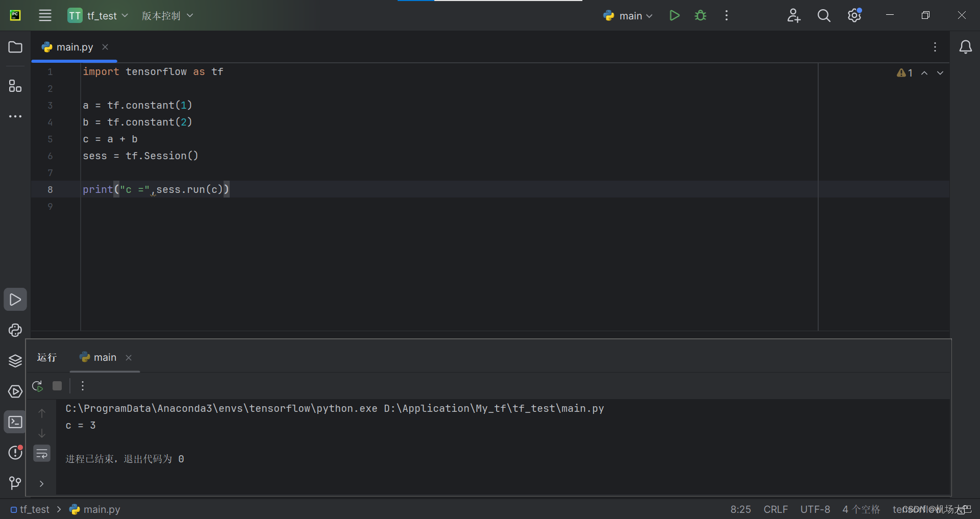The height and width of the screenshot is (519, 980).
Task: Expand the run console side chevron
Action: point(42,483)
